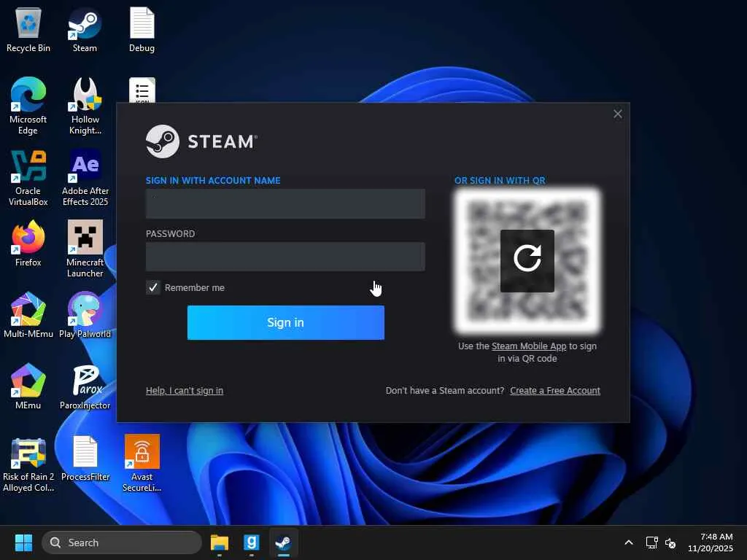This screenshot has height=560, width=747.
Task: Click the blue 'g' taskbar app
Action: pos(251,542)
